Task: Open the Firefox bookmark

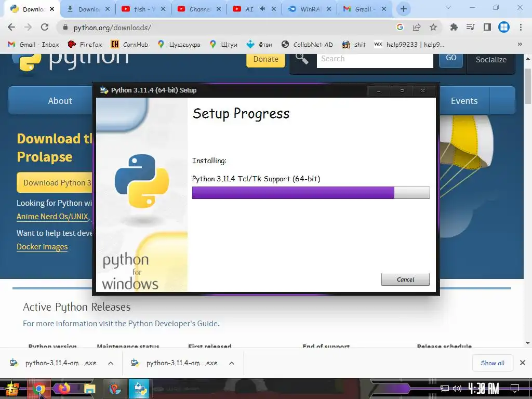Action: pyautogui.click(x=85, y=45)
